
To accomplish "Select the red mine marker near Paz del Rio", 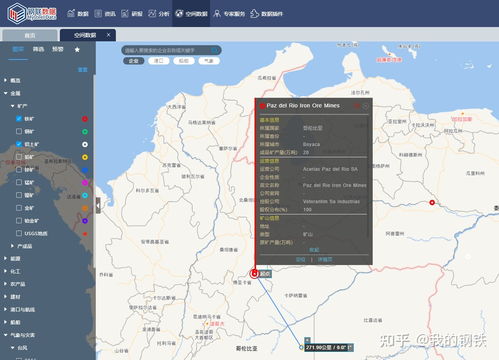I will [x=254, y=274].
